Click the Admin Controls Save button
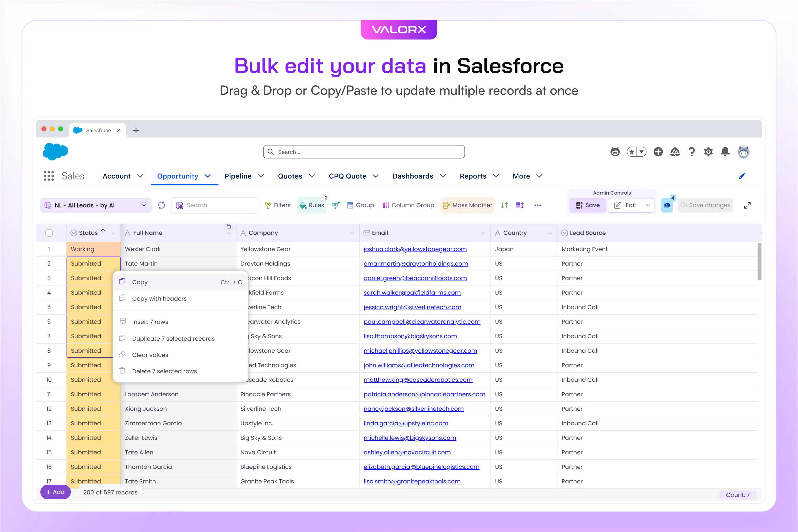 [x=588, y=205]
